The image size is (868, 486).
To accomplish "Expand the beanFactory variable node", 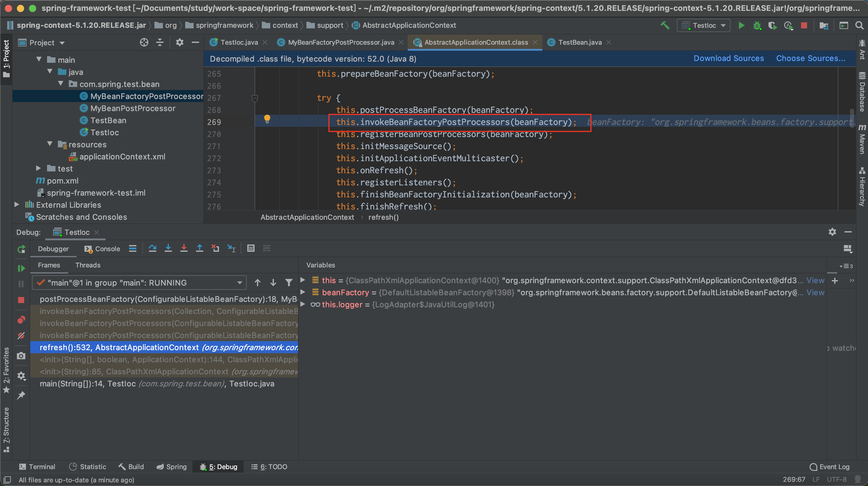I will click(303, 292).
